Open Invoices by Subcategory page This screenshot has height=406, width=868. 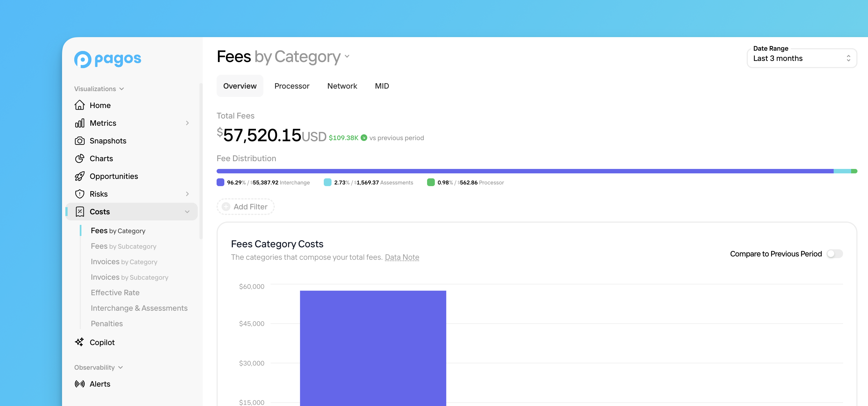[129, 277]
